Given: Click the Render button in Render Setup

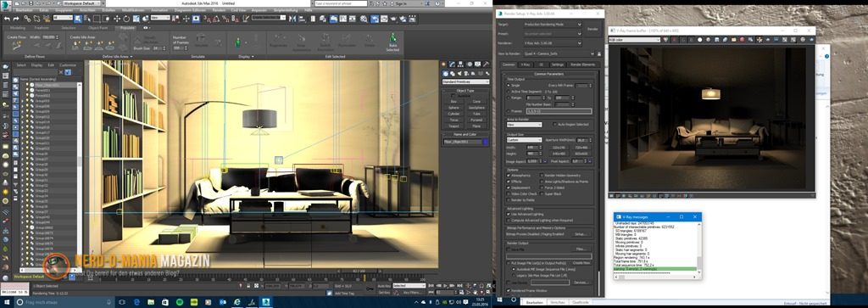Looking at the screenshot, I should (x=593, y=29).
